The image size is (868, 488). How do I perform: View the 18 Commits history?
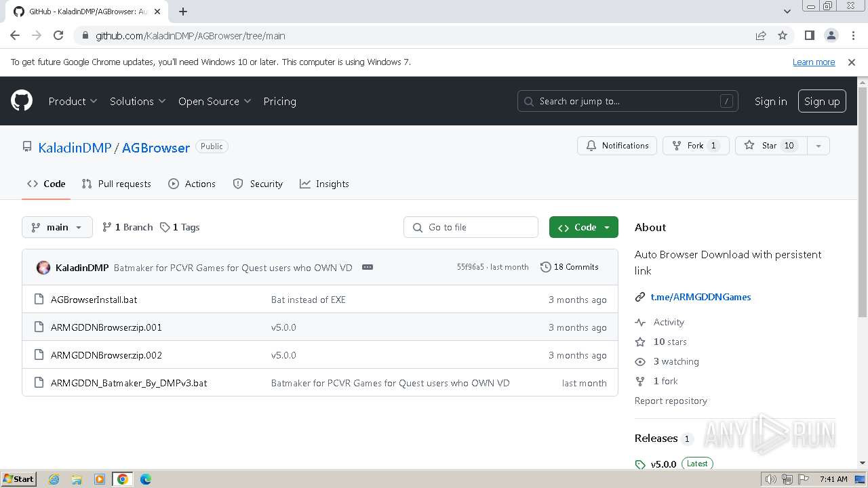click(570, 267)
